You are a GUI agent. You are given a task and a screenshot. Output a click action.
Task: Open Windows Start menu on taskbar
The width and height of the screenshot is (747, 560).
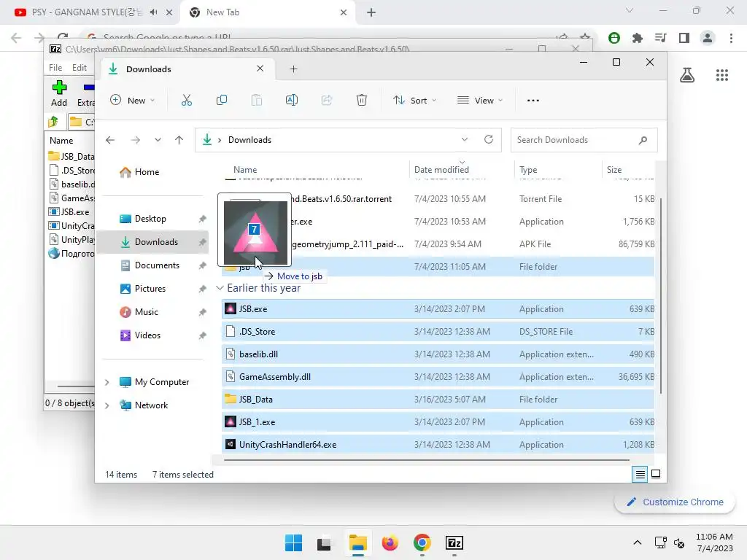click(x=293, y=542)
